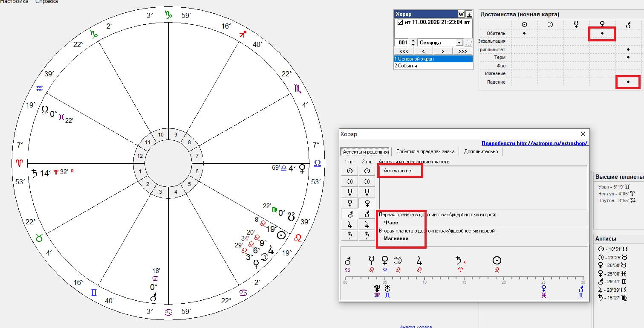This screenshot has height=328, width=644.
Task: Click the single < step-back button
Action: [423, 51]
